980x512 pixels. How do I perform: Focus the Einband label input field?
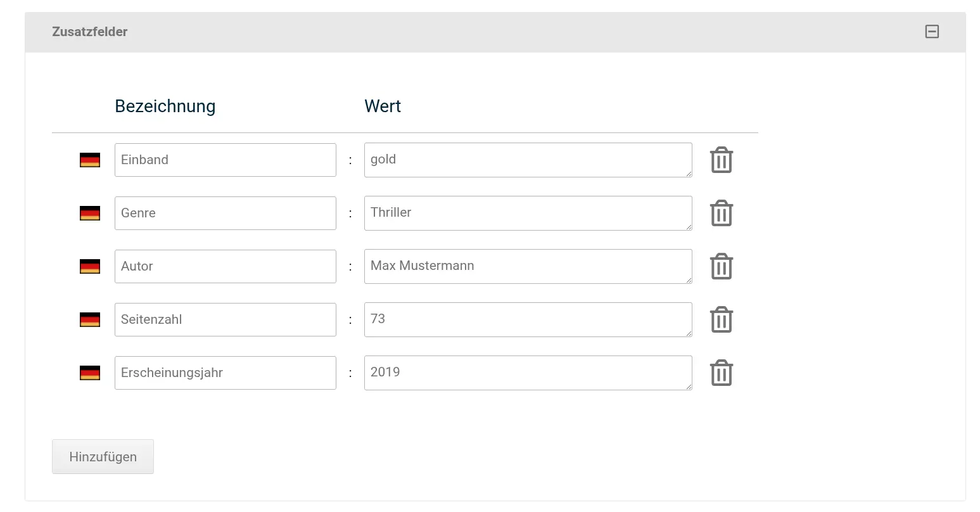(226, 160)
